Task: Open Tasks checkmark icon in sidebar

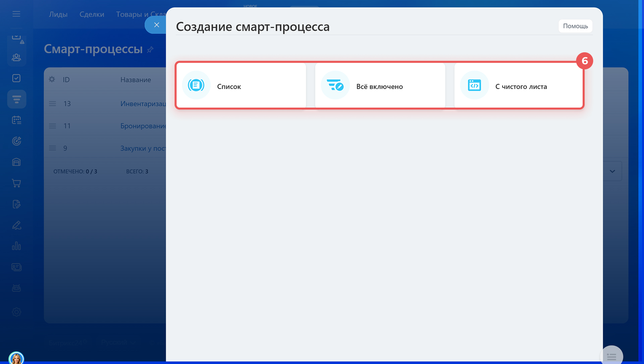Action: pos(16,78)
